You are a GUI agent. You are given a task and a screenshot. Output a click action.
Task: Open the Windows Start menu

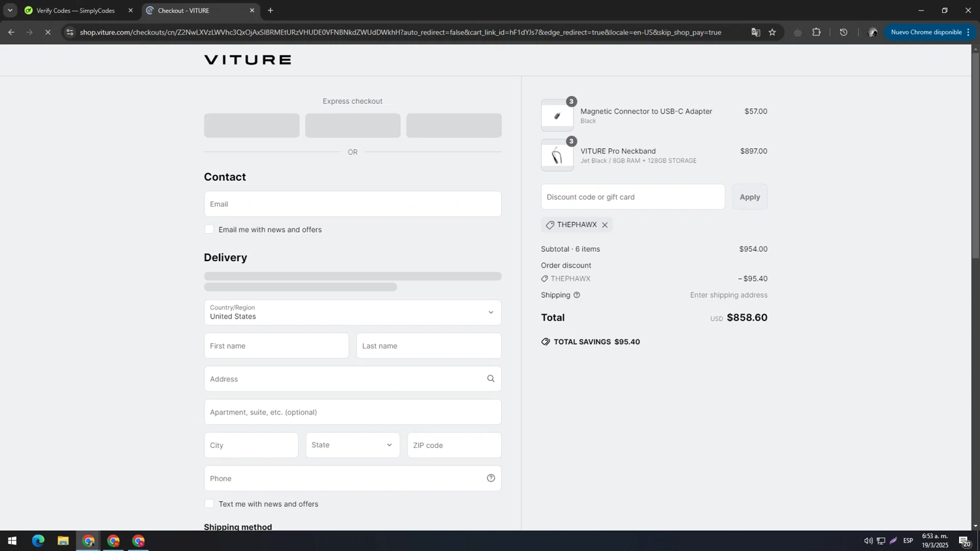pyautogui.click(x=12, y=541)
